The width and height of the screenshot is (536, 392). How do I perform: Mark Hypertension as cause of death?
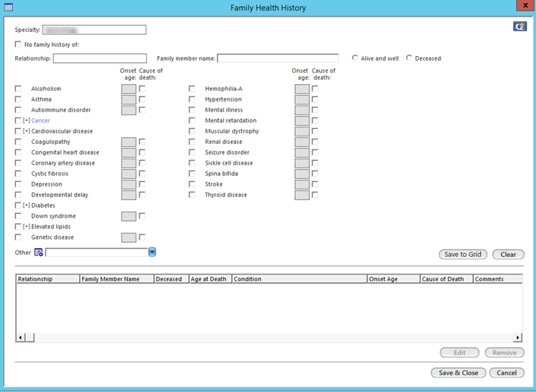pyautogui.click(x=315, y=99)
